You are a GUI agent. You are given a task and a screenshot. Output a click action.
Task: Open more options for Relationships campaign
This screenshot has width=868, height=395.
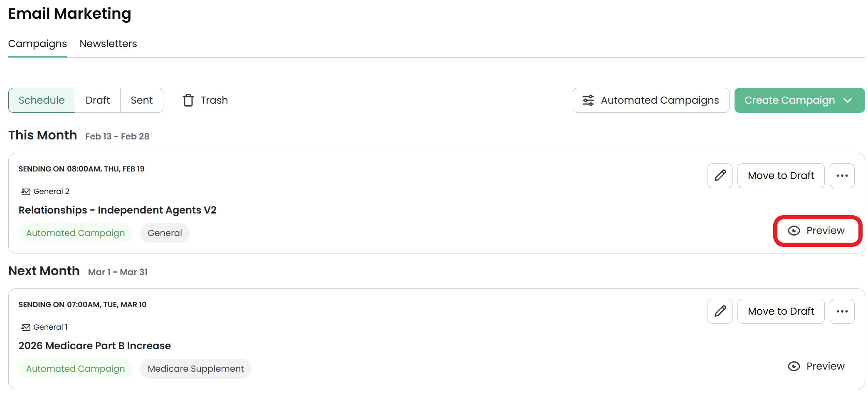click(842, 176)
